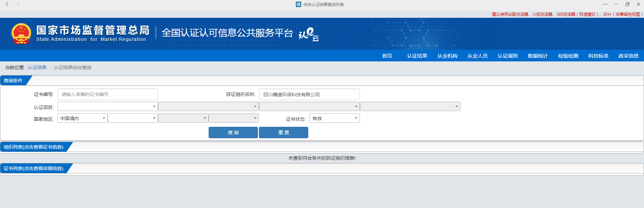Click the 认证结果综合查询 breadcrumb text

(72, 67)
